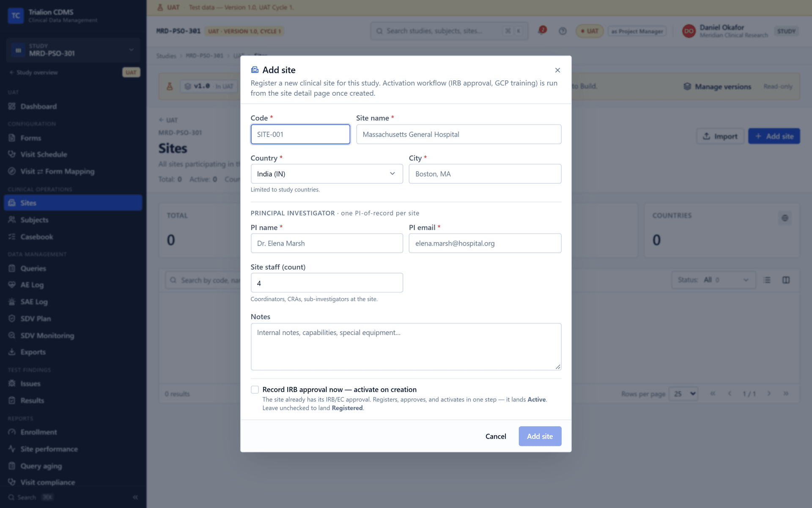This screenshot has width=812, height=508.
Task: Click the blue Add site page button
Action: (774, 136)
